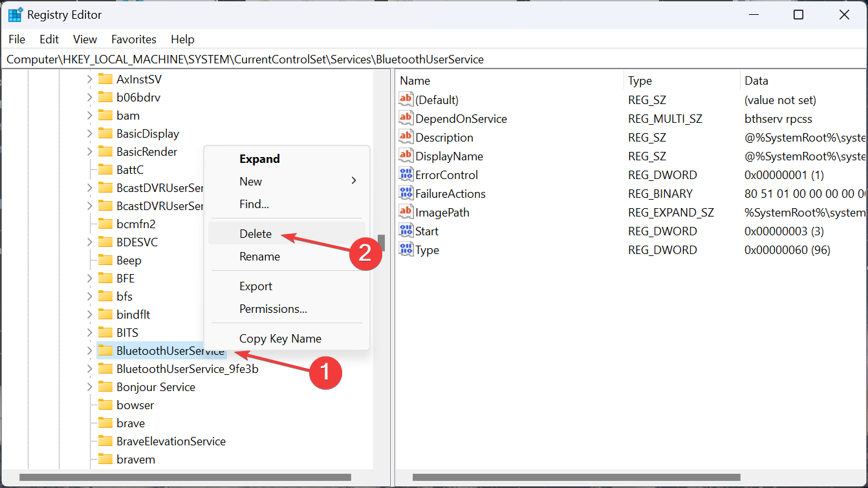Choose Rename in the context menu
The width and height of the screenshot is (868, 488).
tap(287, 257)
